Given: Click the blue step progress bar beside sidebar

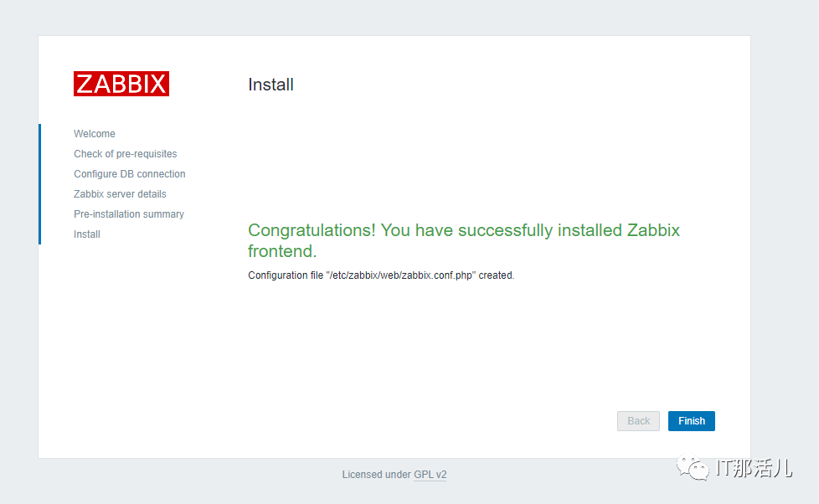Looking at the screenshot, I should tap(39, 184).
